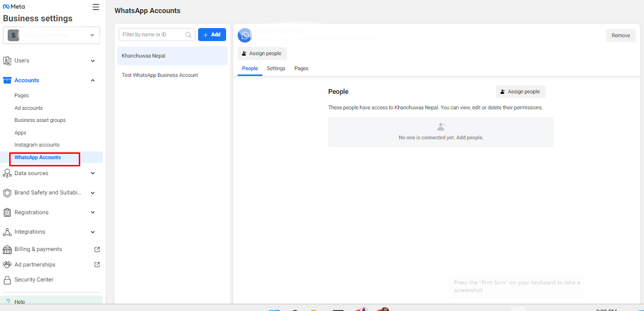Viewport: 644px width, 311px height.
Task: Click the Data sources label
Action: tap(31, 173)
